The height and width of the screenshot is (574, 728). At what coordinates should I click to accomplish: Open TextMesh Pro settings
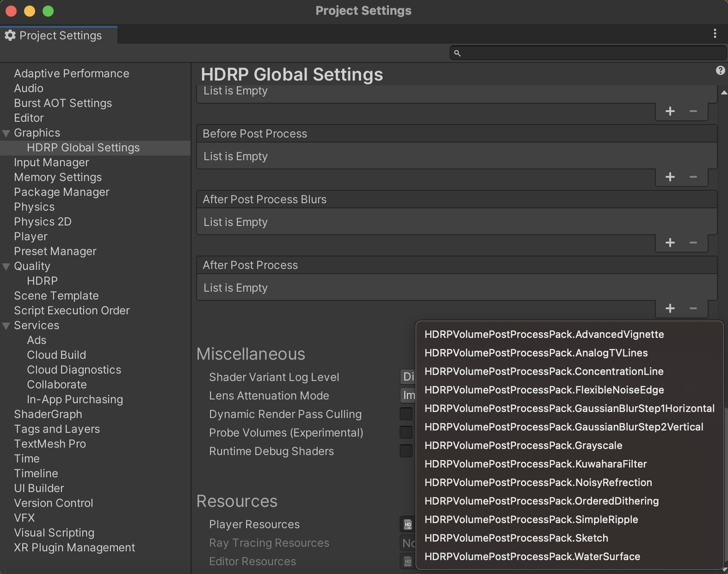tap(50, 444)
